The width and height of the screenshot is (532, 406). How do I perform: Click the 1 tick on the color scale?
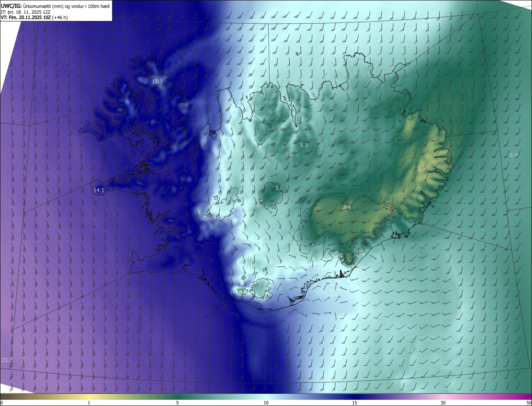click(x=89, y=403)
